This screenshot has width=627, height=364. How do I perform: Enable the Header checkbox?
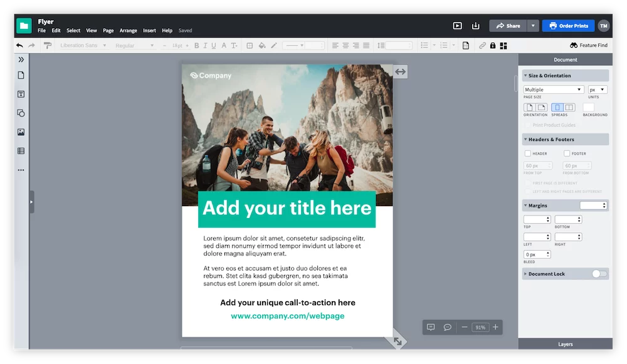tap(528, 153)
